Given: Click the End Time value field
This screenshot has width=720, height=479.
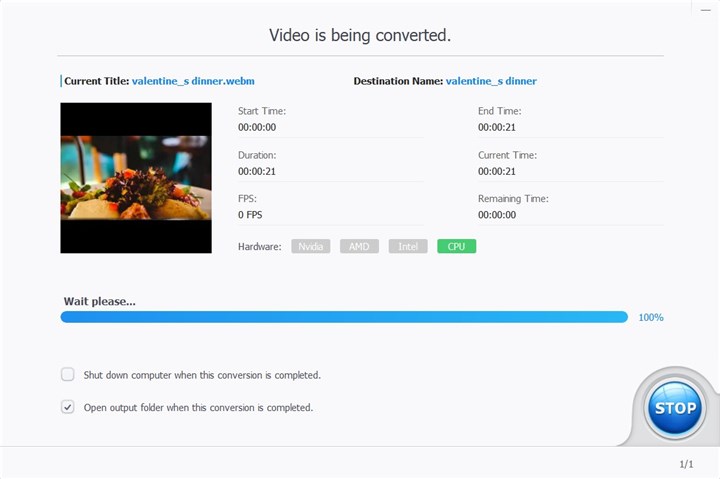Looking at the screenshot, I should pyautogui.click(x=497, y=127).
